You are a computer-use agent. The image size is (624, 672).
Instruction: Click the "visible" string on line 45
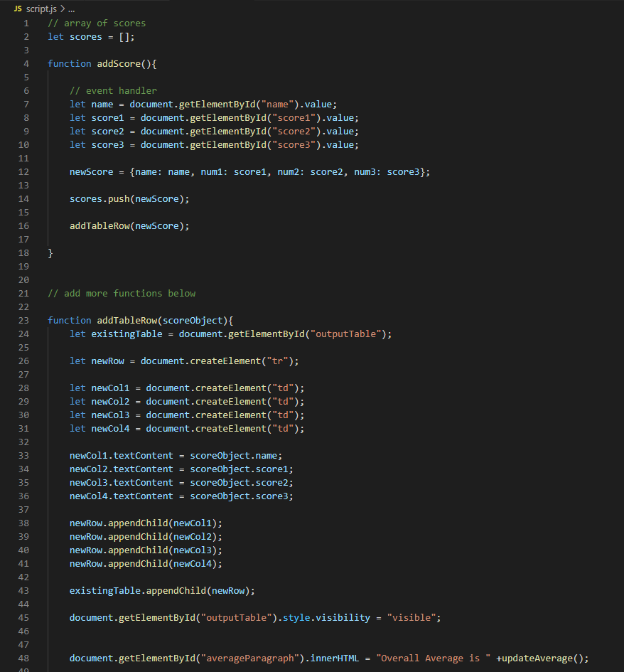point(411,617)
